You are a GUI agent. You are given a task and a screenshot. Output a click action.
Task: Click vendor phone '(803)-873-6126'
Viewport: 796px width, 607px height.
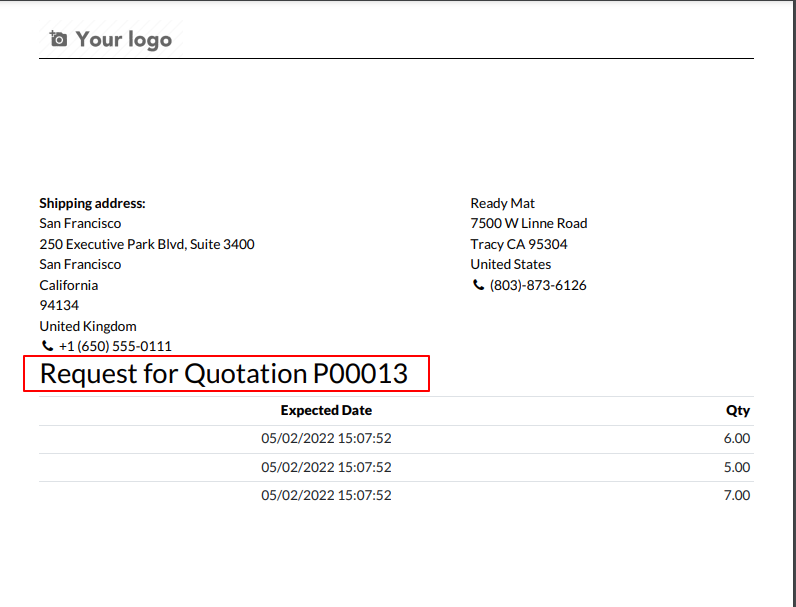538,285
